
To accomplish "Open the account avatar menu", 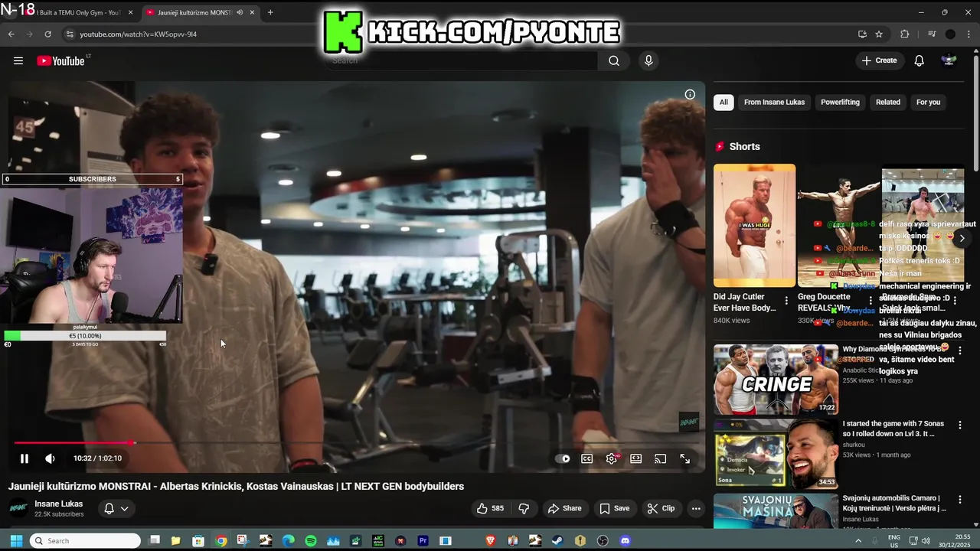I will tap(949, 60).
